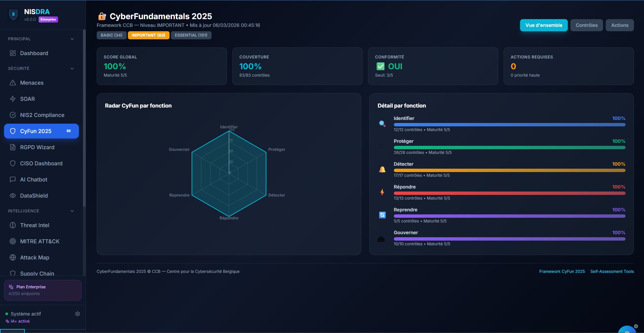Select the IMPORTANT (83) level filter
The width and height of the screenshot is (644, 333).
point(148,35)
